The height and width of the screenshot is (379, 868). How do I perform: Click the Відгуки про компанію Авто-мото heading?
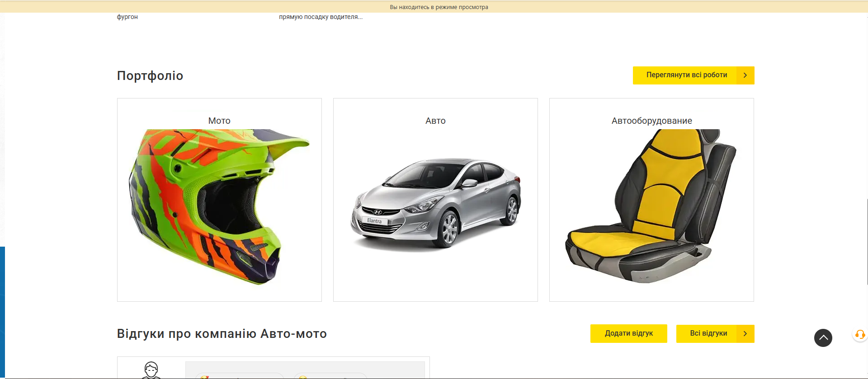222,334
